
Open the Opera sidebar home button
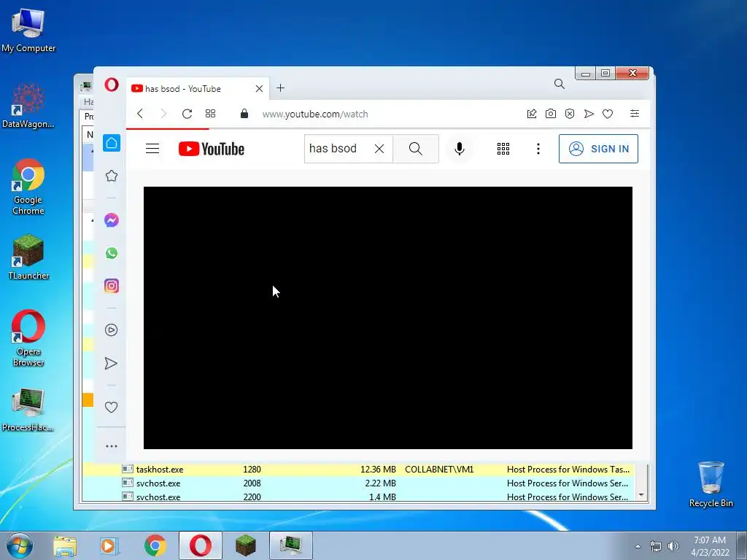coord(112,143)
